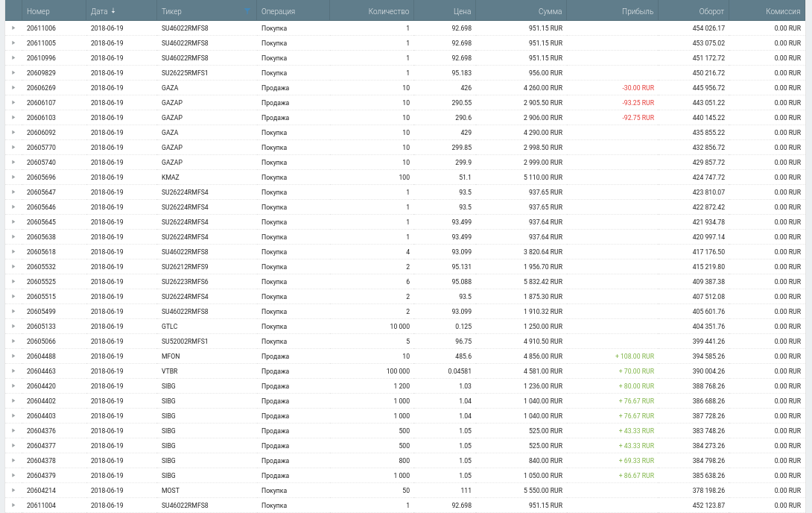Expand row of order 20604420
The image size is (812, 513).
pos(13,386)
